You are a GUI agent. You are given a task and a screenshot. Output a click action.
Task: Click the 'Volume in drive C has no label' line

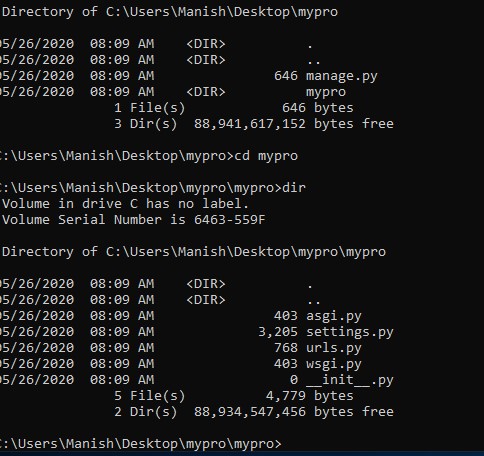(125, 204)
